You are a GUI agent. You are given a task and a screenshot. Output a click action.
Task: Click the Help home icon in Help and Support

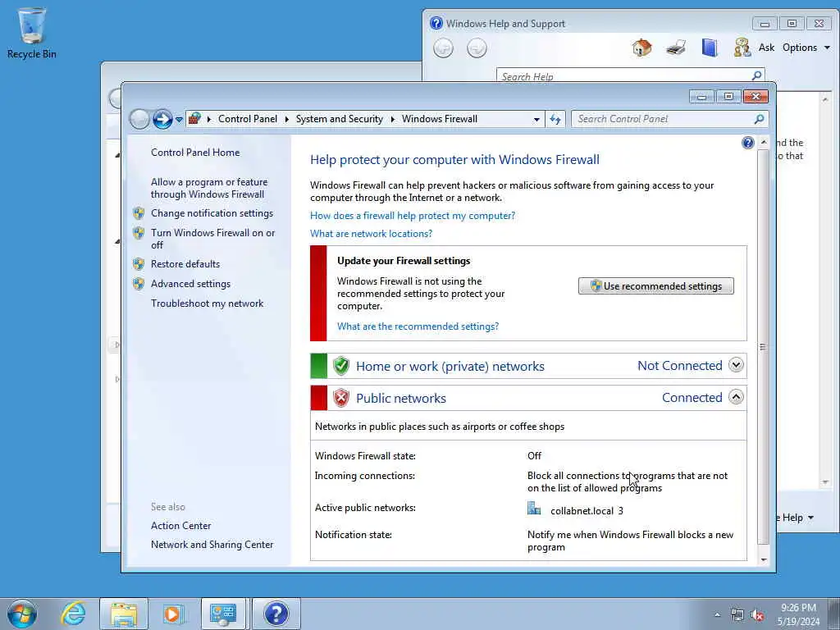point(641,48)
